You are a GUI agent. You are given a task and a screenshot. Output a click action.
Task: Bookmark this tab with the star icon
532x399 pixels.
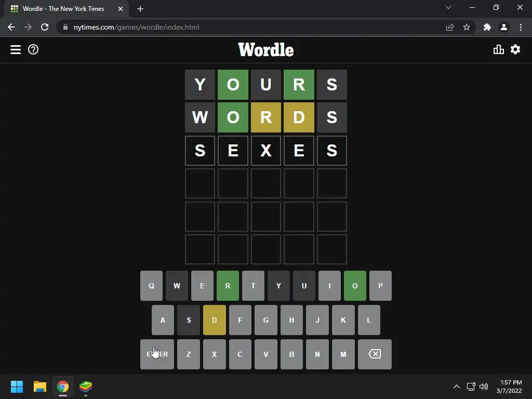(467, 27)
